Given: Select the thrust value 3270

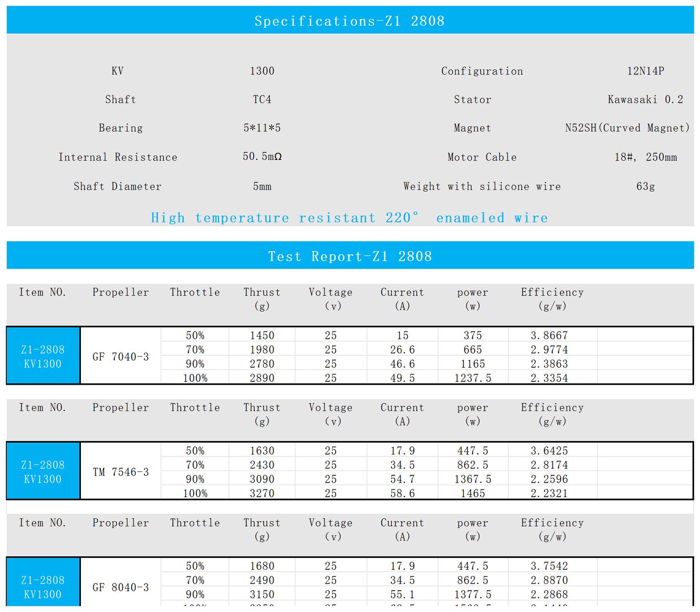Looking at the screenshot, I should click(262, 493).
